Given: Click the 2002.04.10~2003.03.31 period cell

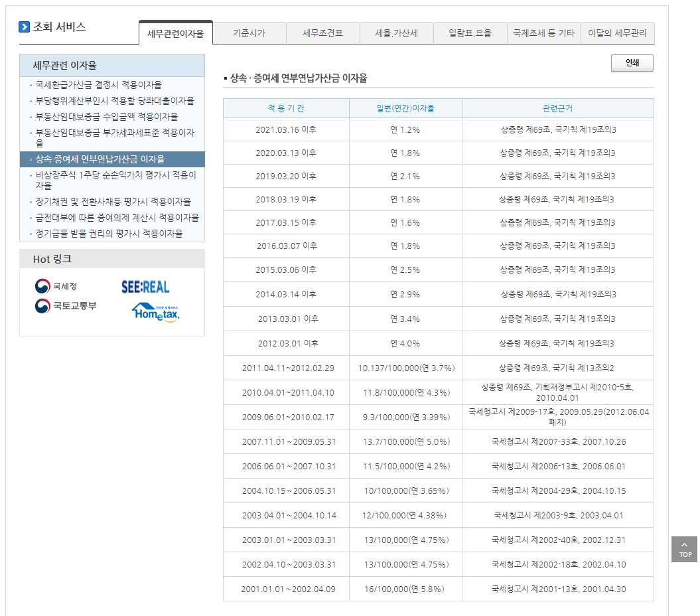Looking at the screenshot, I should click(x=286, y=565).
